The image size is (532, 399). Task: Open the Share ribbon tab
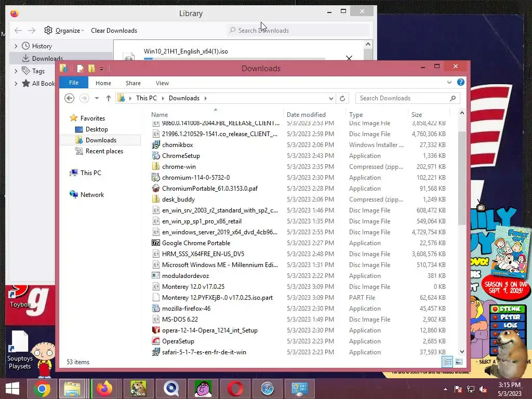pos(133,83)
